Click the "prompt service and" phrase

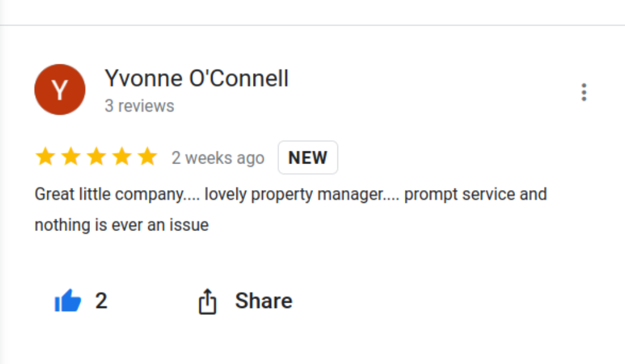point(475,194)
